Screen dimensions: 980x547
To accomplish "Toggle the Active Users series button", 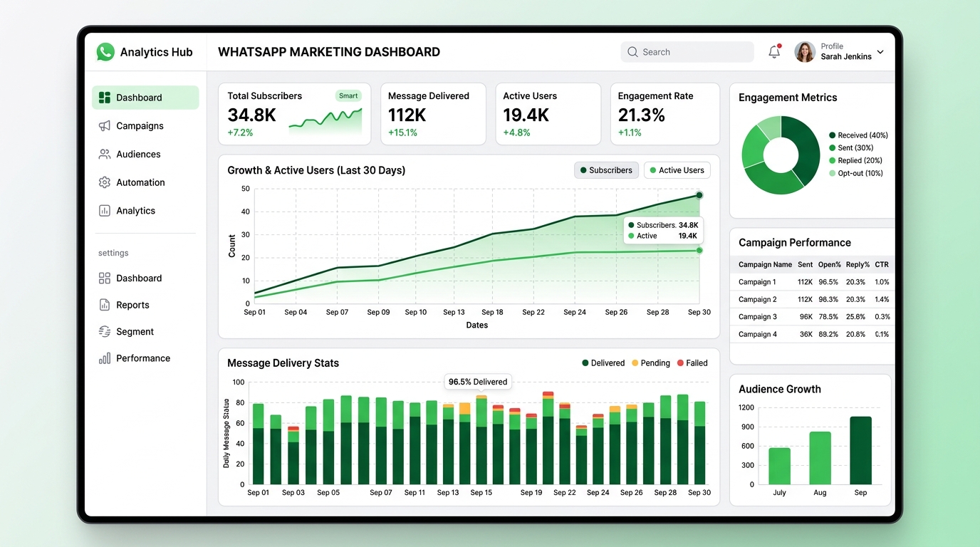I will pyautogui.click(x=677, y=170).
